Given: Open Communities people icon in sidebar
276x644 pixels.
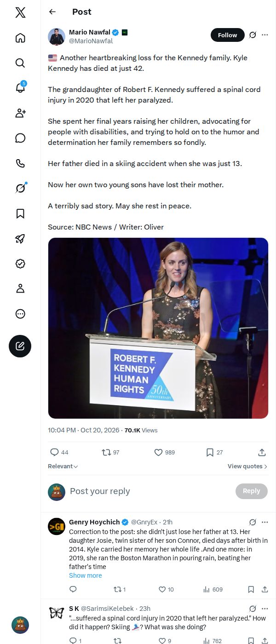Looking at the screenshot, I should 20,113.
